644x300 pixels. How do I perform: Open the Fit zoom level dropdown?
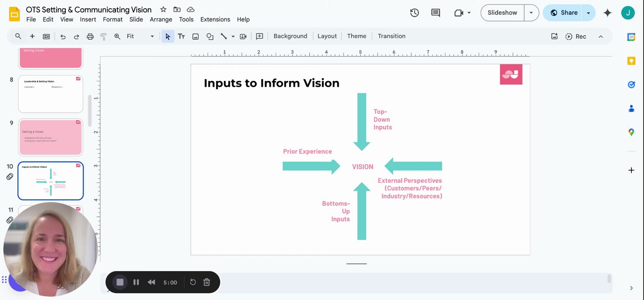(140, 36)
